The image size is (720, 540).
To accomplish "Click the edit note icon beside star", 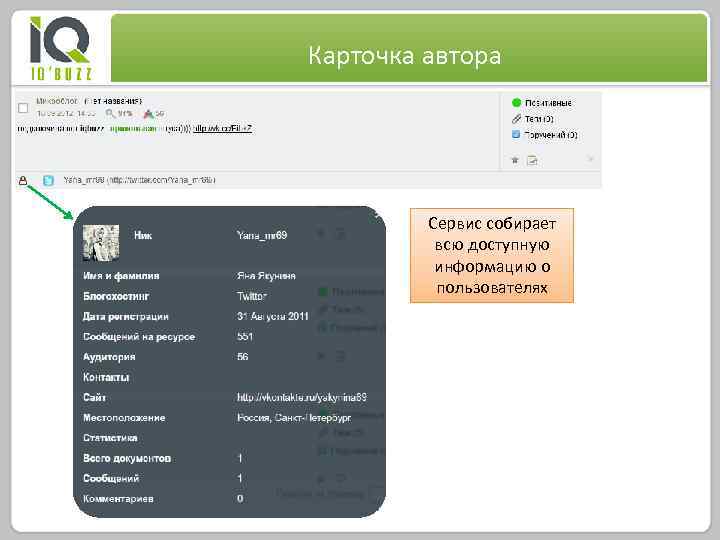I will coord(532,160).
